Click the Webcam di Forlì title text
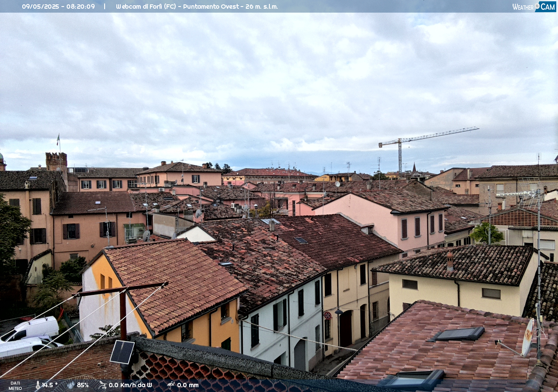Image resolution: width=558 pixels, height=392 pixels. 197,7
